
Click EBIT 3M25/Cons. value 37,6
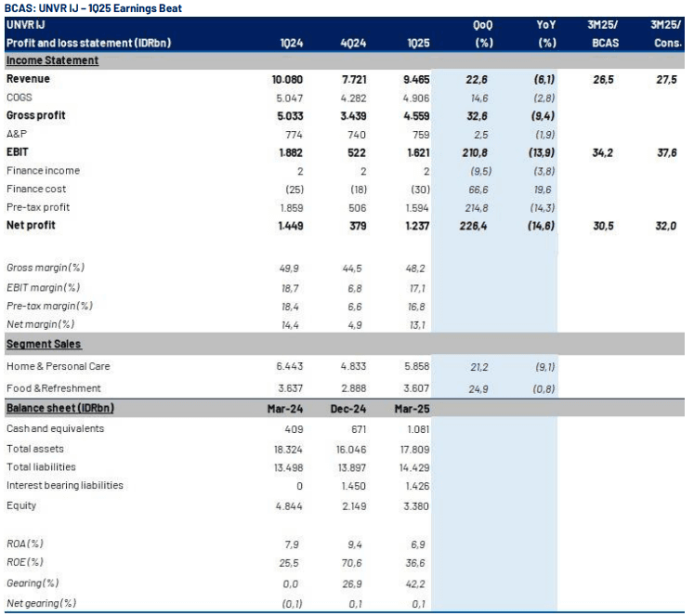pos(667,153)
